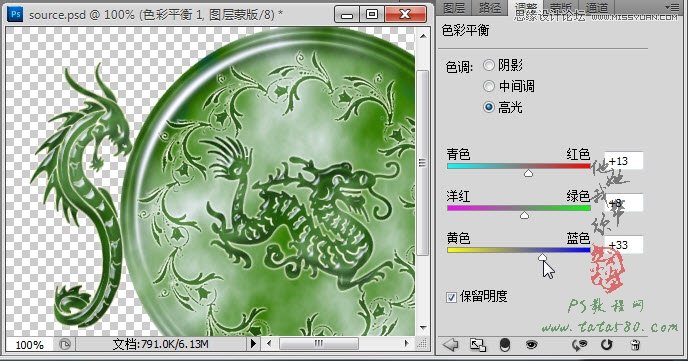This screenshot has height=361, width=688.
Task: Clip adjustment to layer below icon
Action: (x=505, y=345)
